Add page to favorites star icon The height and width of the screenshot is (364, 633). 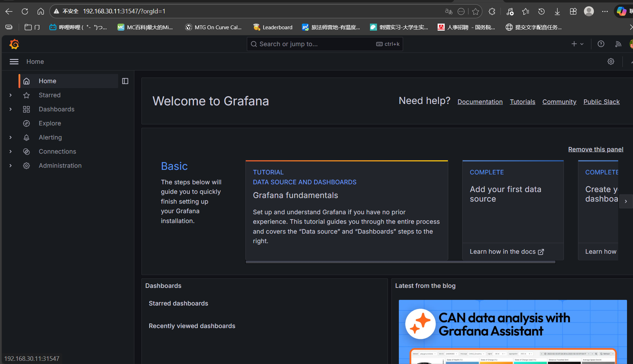click(475, 11)
